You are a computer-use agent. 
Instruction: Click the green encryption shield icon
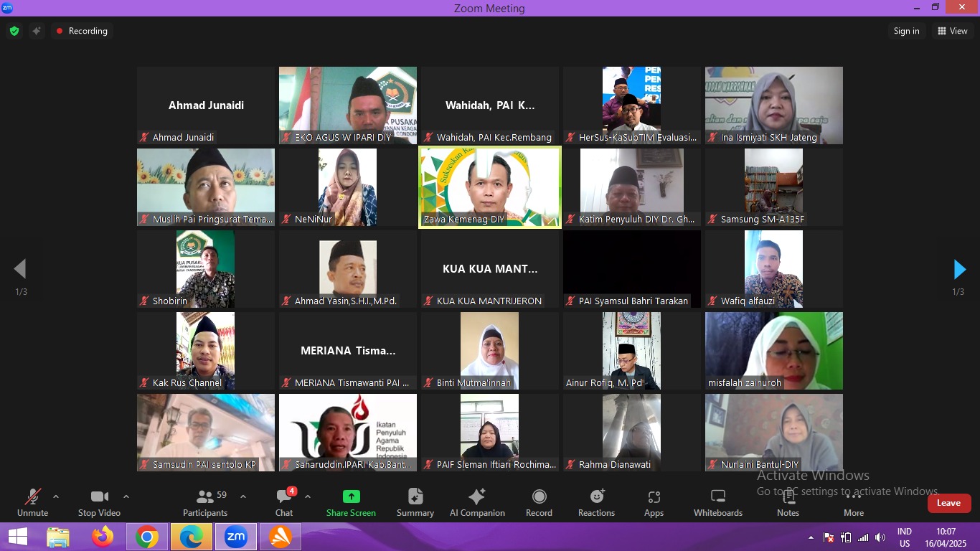pyautogui.click(x=14, y=31)
